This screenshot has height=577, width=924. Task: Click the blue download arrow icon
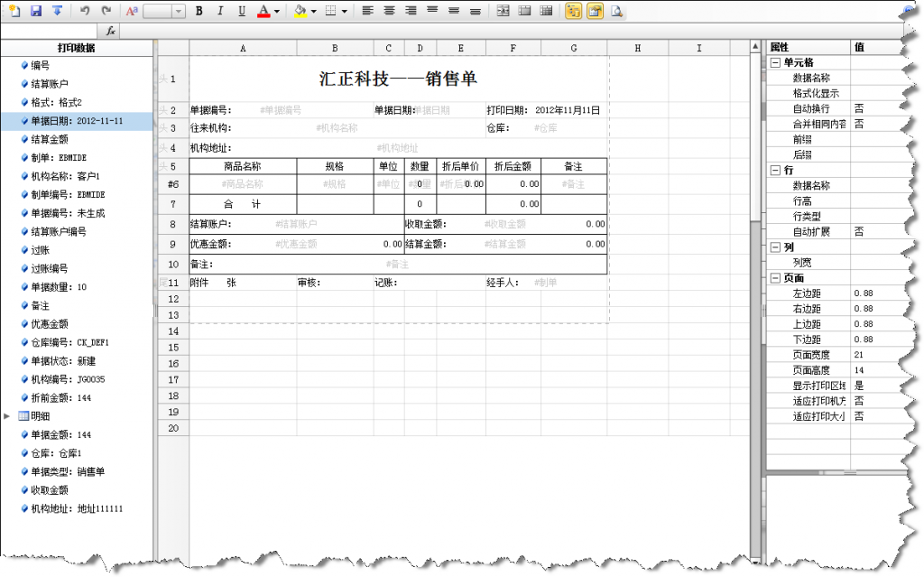coord(57,11)
